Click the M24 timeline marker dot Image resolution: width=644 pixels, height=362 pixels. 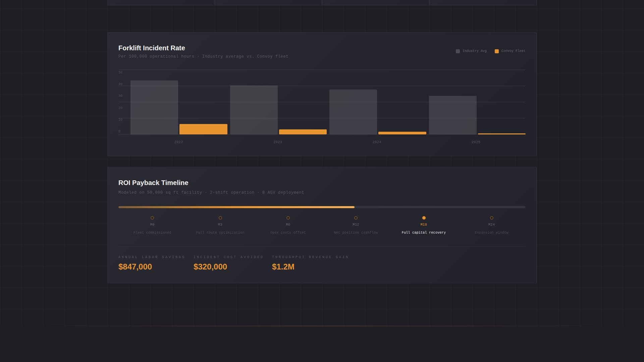(492, 218)
